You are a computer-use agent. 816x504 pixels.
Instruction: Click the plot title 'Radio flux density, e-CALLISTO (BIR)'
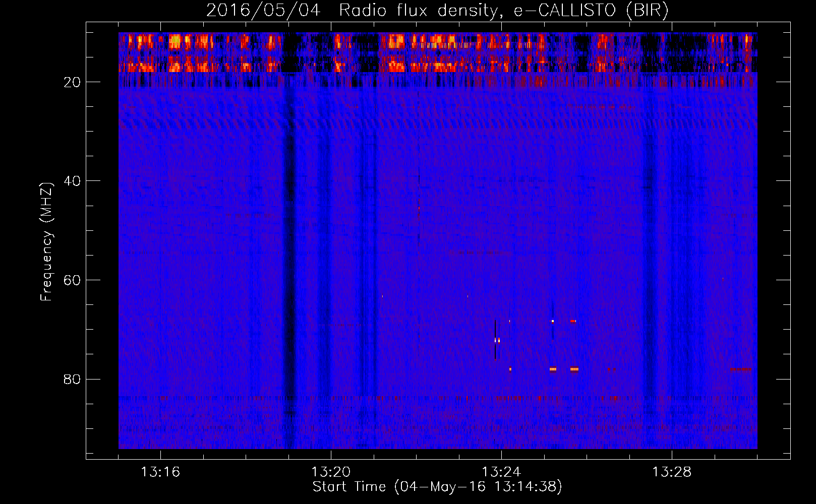pyautogui.click(x=503, y=11)
